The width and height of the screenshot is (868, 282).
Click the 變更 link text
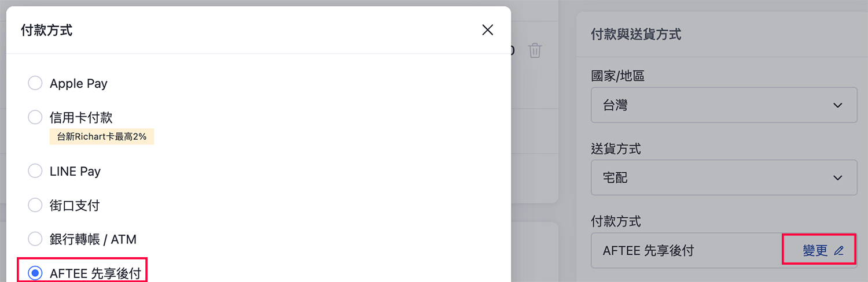click(815, 251)
